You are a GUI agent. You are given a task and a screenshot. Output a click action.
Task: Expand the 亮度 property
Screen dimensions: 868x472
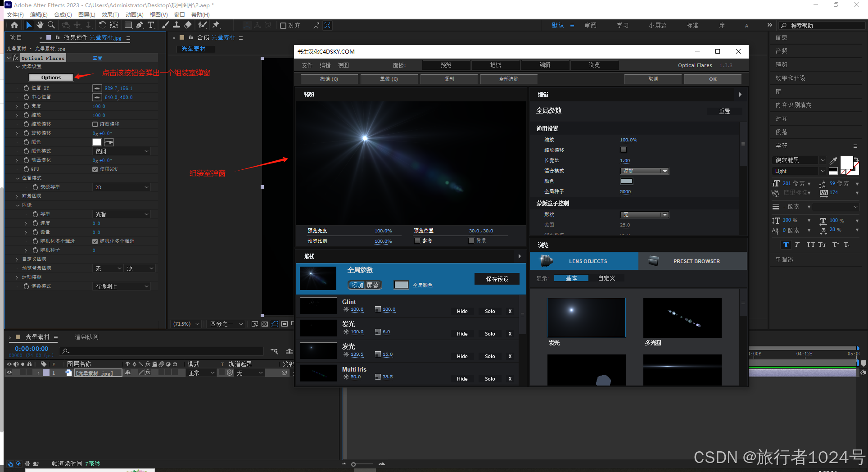tap(17, 106)
